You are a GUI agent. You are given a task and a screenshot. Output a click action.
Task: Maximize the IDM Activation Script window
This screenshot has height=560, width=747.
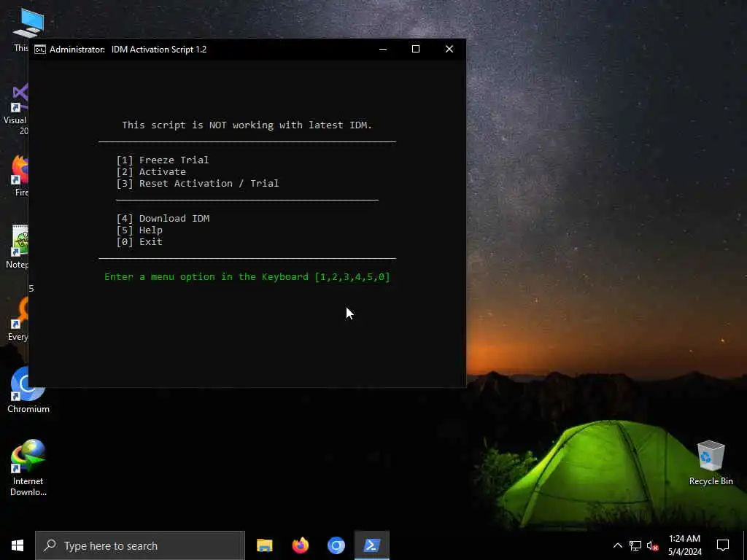415,49
